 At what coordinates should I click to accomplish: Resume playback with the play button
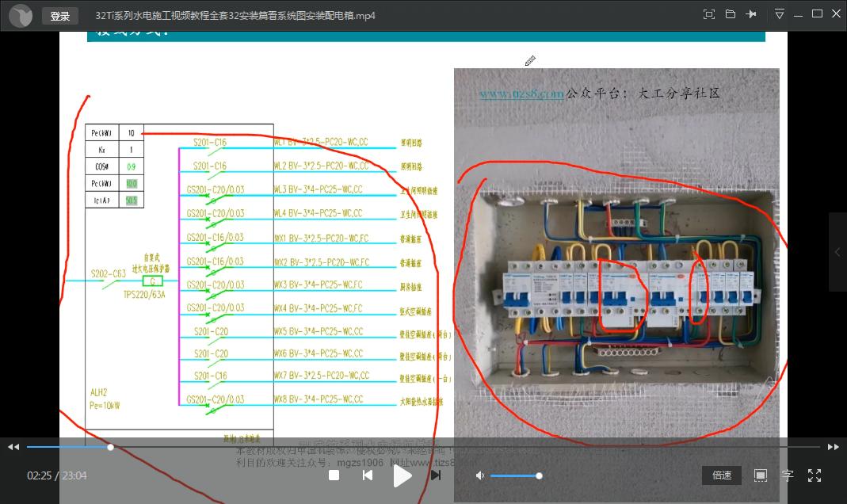click(403, 475)
